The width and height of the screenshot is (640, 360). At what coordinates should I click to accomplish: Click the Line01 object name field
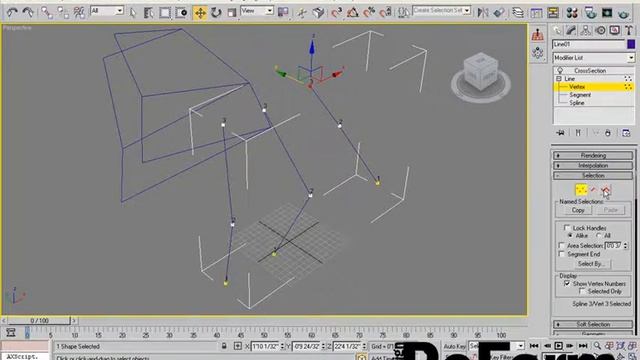tap(589, 44)
